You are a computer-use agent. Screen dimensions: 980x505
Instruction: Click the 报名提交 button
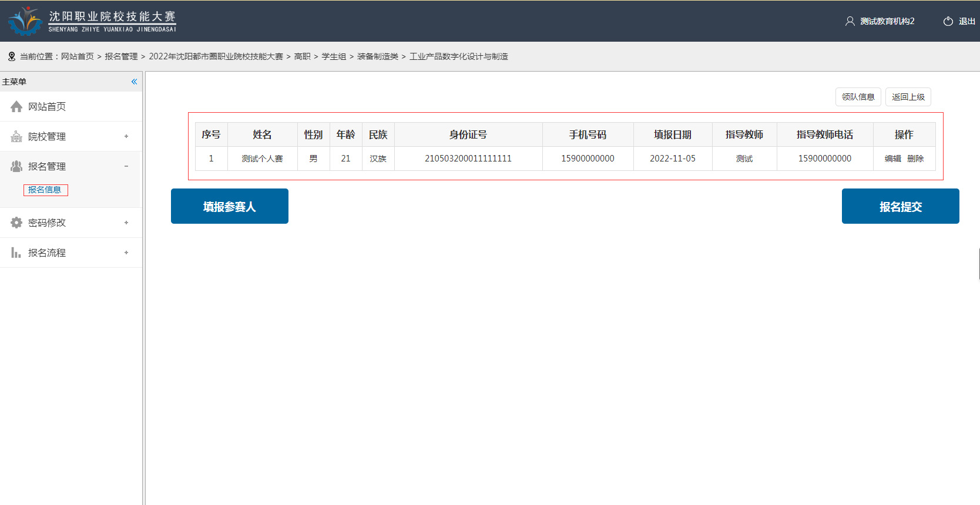click(900, 206)
